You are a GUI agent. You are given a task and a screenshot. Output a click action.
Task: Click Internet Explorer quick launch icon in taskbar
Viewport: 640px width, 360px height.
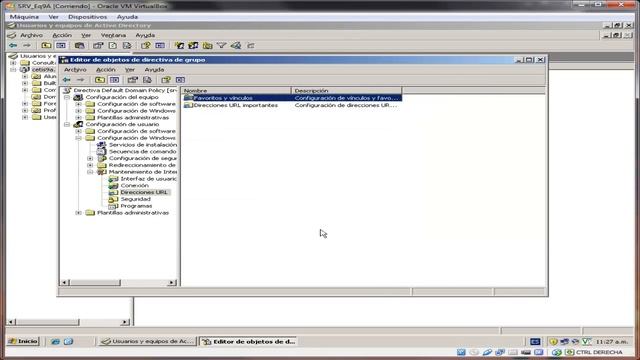pyautogui.click(x=55, y=342)
